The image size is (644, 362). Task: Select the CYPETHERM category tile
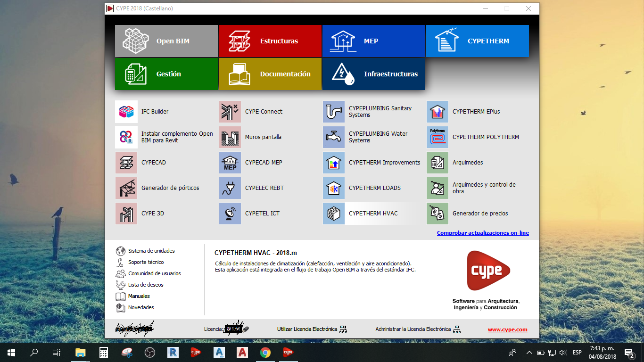(478, 41)
